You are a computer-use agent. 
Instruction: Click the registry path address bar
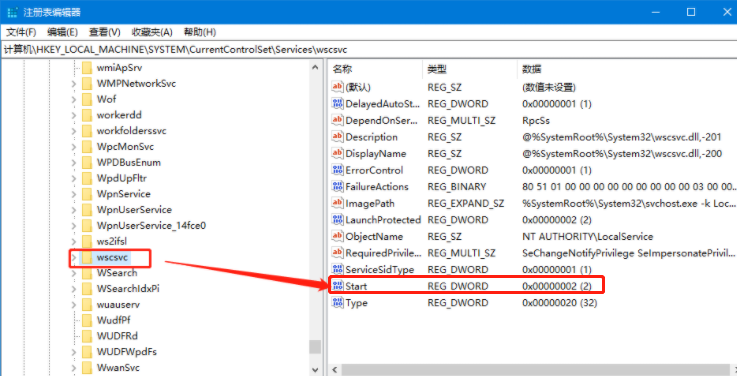tap(368, 50)
